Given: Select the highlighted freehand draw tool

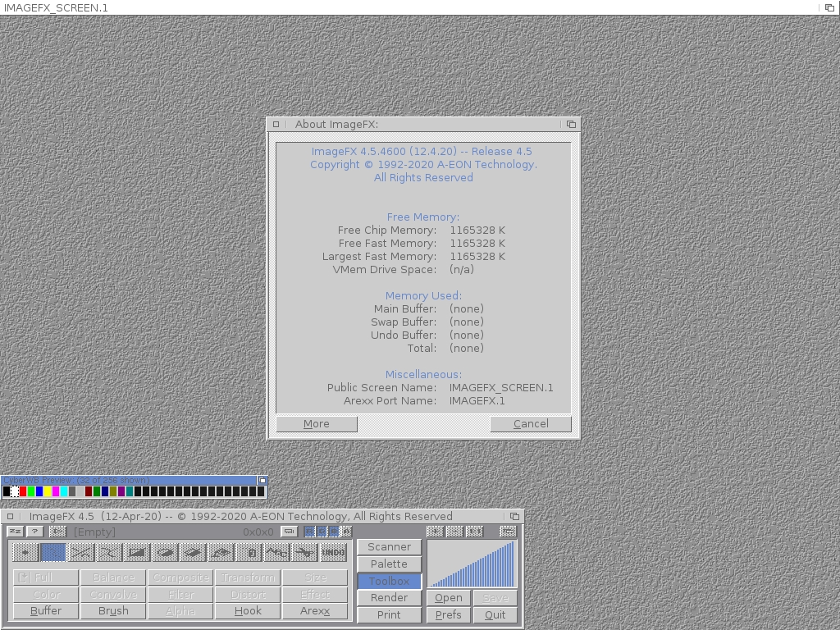Looking at the screenshot, I should tap(52, 553).
